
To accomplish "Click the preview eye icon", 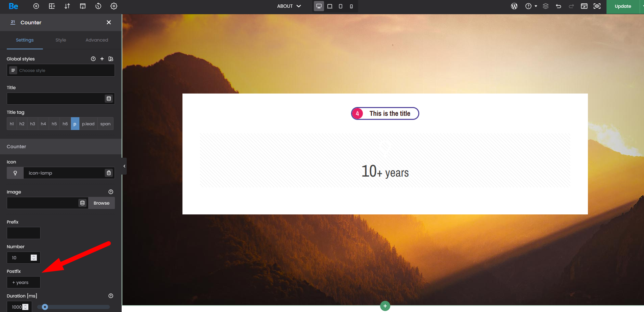I will pos(597,6).
